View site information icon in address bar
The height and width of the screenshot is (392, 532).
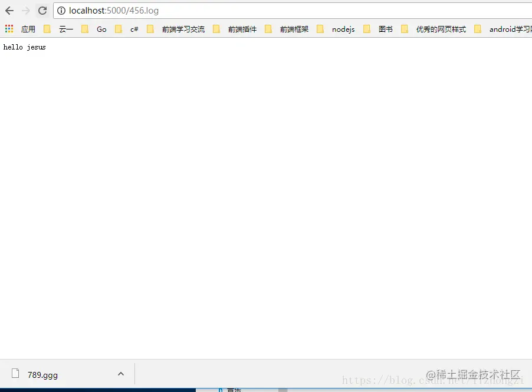pyautogui.click(x=61, y=11)
